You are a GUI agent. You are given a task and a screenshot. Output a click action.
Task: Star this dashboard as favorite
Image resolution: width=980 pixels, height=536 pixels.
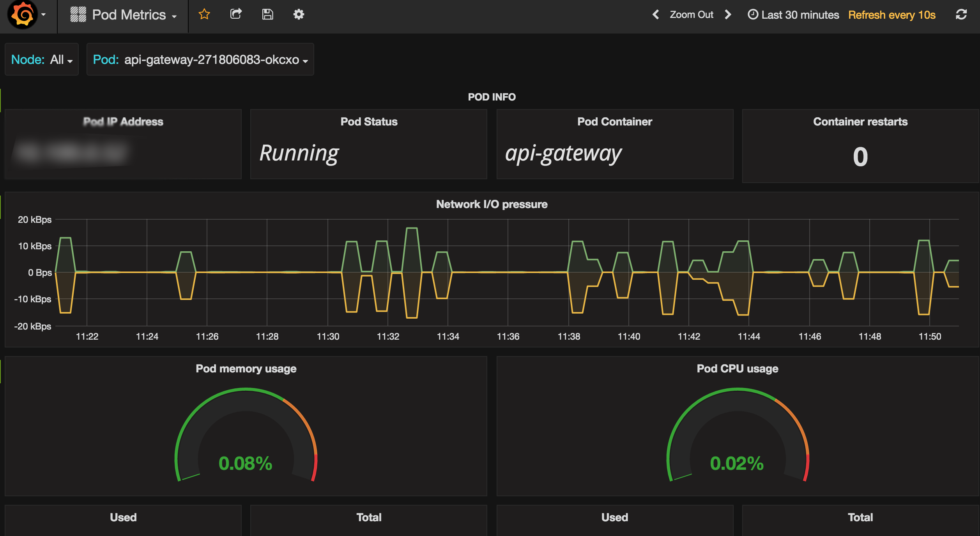point(204,14)
